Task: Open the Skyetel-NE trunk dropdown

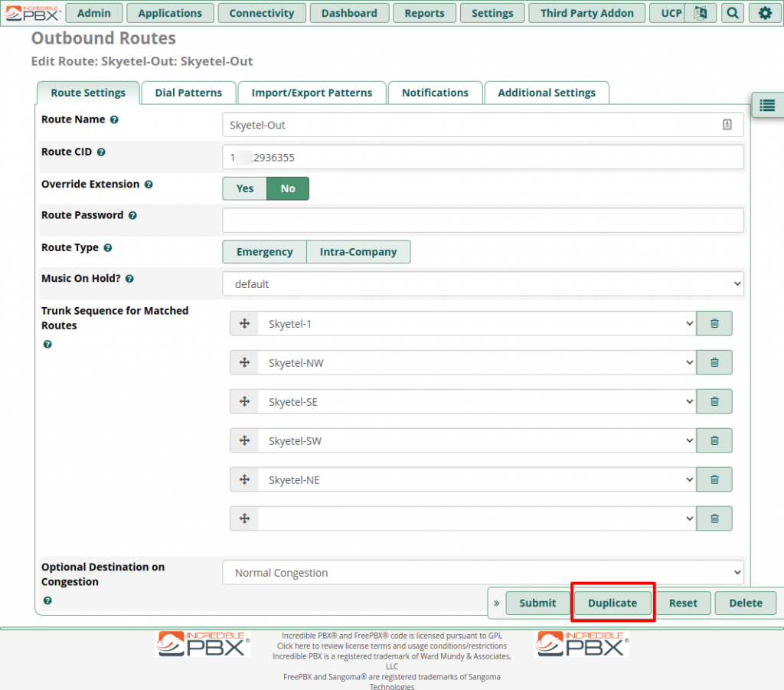Action: pyautogui.click(x=477, y=479)
